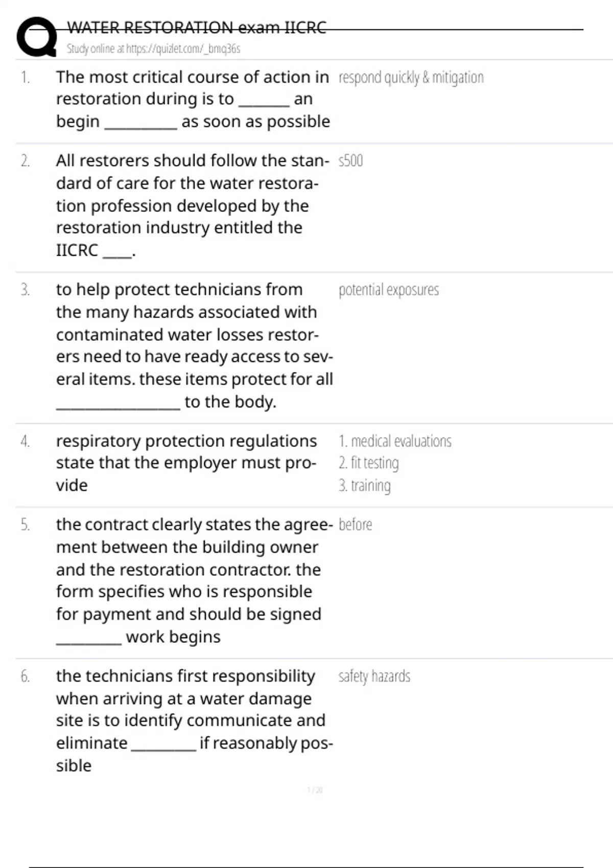Select the number 2 question marker
Screen dimensions: 613x868
point(25,161)
